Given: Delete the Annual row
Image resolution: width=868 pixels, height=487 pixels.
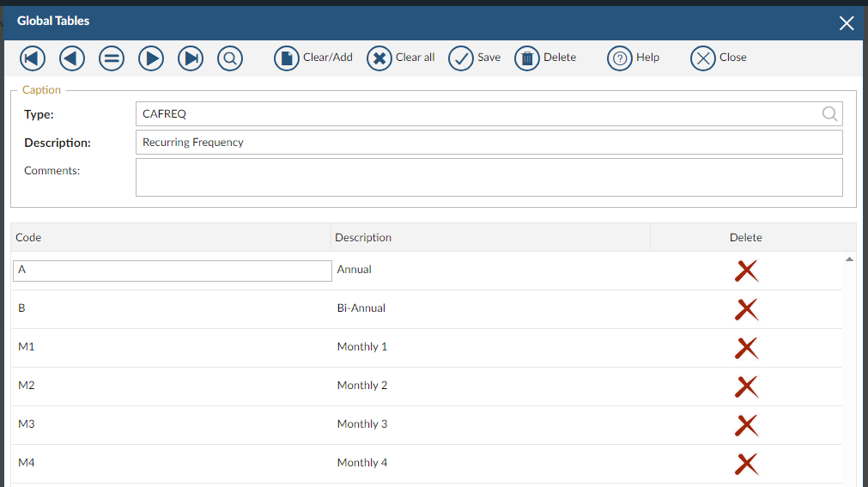Looking at the screenshot, I should [746, 271].
